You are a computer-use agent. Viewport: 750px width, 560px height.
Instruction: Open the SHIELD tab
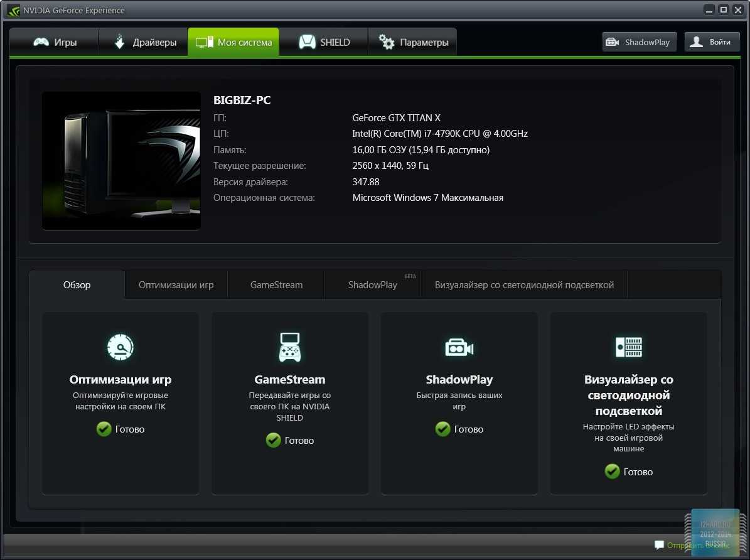point(324,43)
